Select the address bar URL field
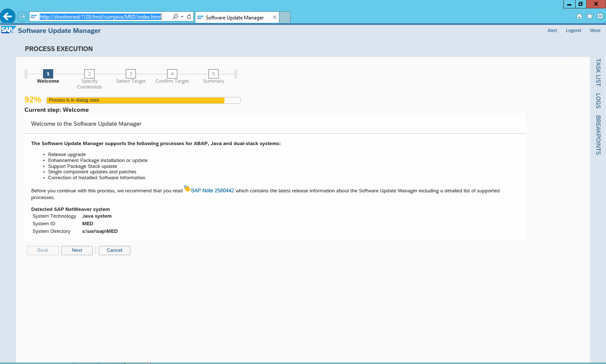This screenshot has height=364, width=606. coord(100,17)
